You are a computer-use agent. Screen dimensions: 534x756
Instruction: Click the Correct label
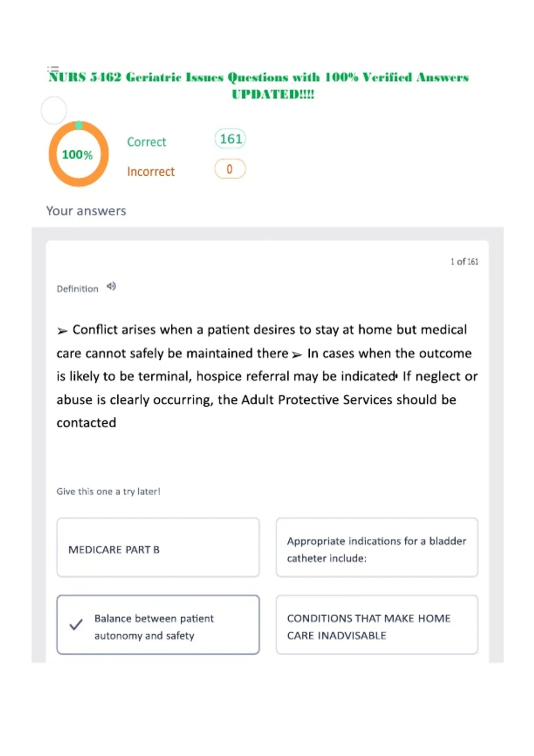(146, 142)
